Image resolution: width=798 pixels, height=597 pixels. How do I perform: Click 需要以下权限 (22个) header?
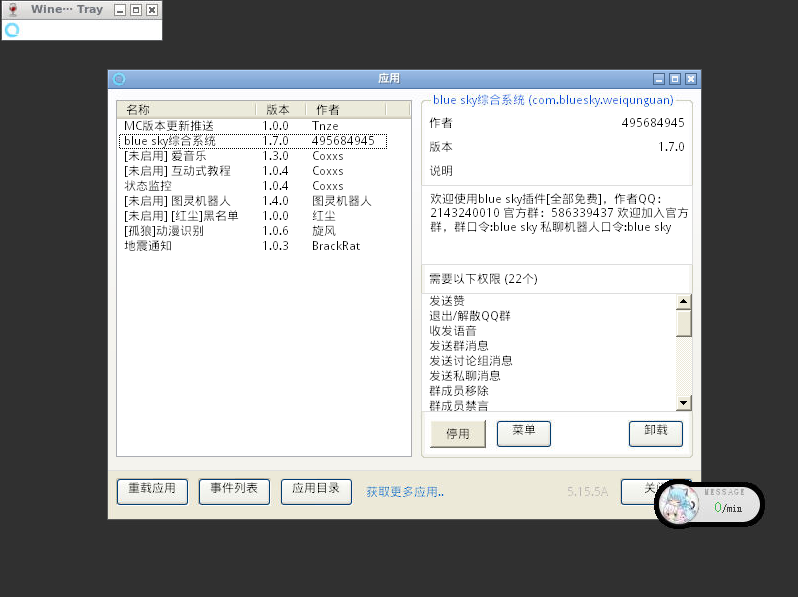click(x=483, y=279)
